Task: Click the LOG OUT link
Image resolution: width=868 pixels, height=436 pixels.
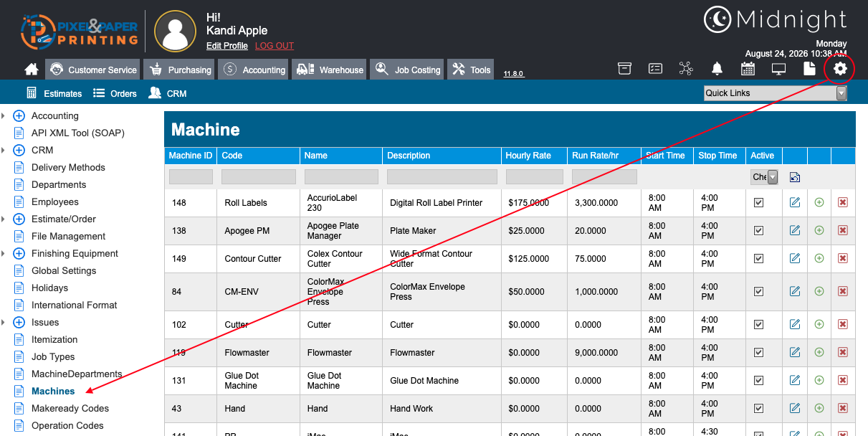Action: [x=275, y=46]
